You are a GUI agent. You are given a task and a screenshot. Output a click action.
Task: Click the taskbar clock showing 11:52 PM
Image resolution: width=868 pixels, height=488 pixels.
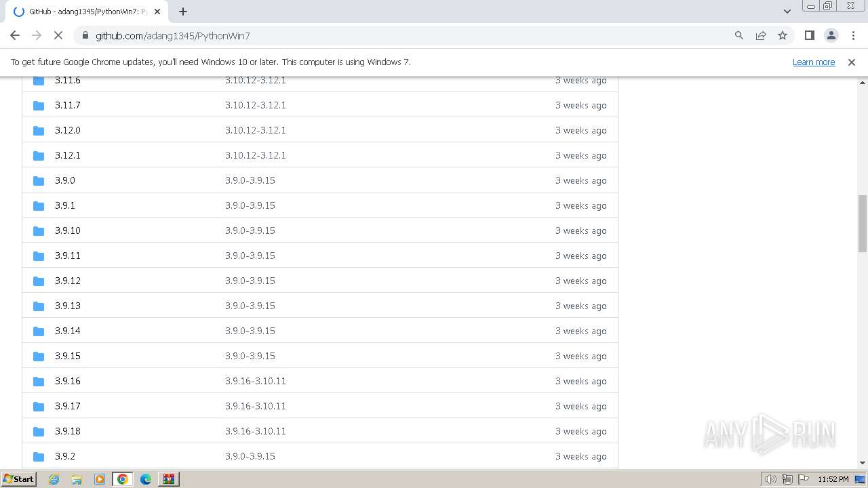click(833, 479)
